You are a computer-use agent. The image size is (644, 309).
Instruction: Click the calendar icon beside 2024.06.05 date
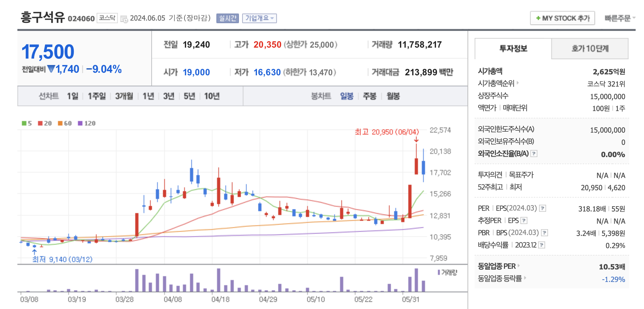pyautogui.click(x=124, y=19)
